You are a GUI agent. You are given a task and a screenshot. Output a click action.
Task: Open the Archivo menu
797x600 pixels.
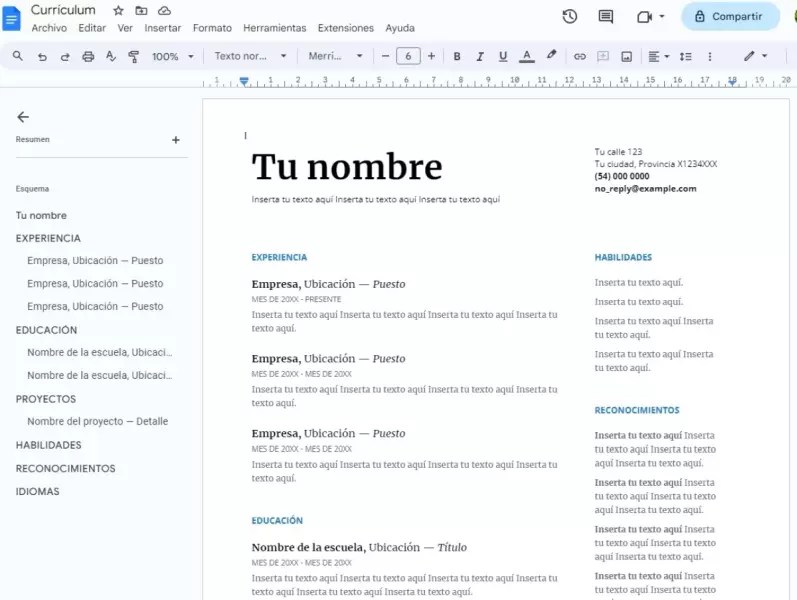(x=49, y=28)
